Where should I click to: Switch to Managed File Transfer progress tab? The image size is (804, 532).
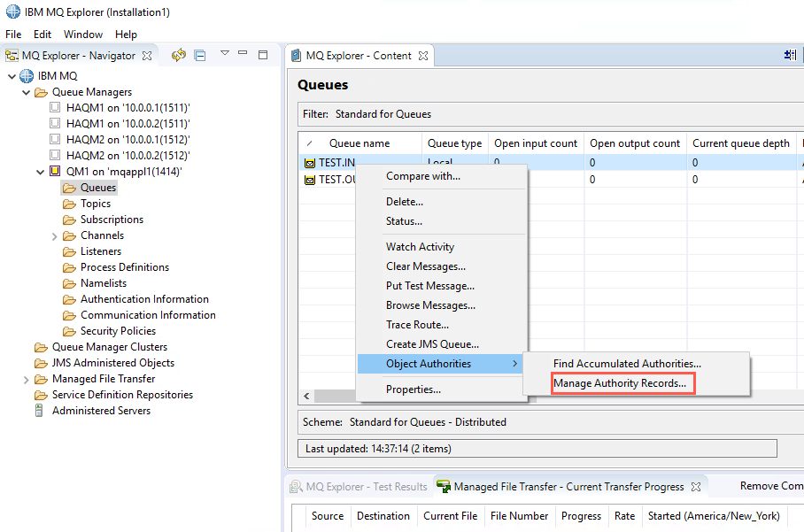568,486
